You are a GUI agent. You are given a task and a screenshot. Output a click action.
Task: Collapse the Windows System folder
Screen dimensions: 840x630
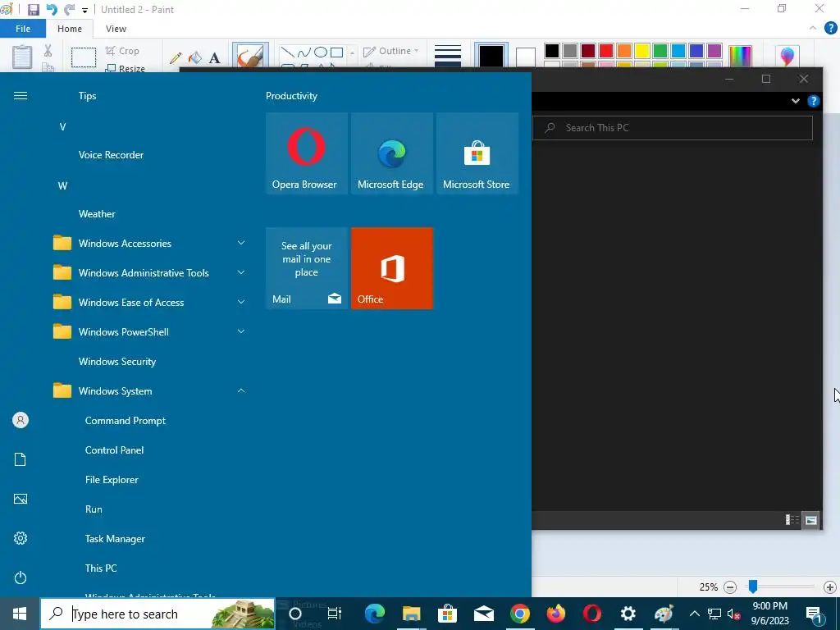(x=150, y=391)
